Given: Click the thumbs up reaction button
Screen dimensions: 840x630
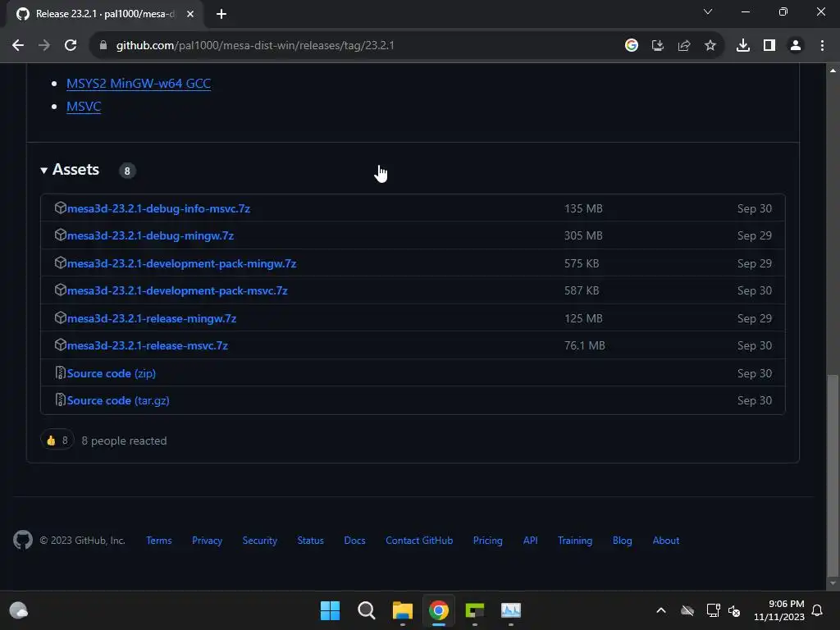Looking at the screenshot, I should [x=57, y=441].
